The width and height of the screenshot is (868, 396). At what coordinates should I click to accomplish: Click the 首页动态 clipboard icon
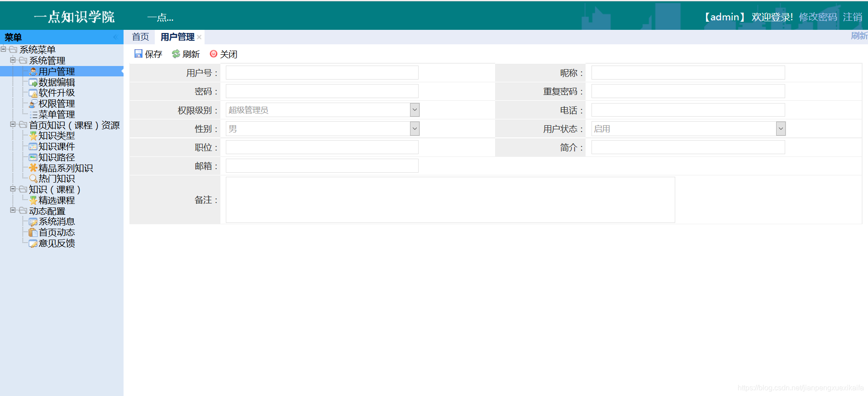tap(33, 232)
